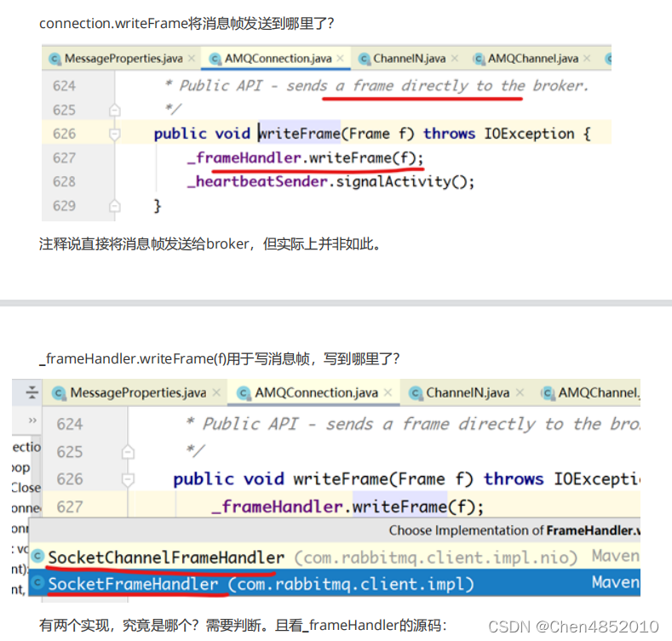Click class icon of upper MessageProperties.java tab
Screen dimensions: 672x641
(x=55, y=59)
